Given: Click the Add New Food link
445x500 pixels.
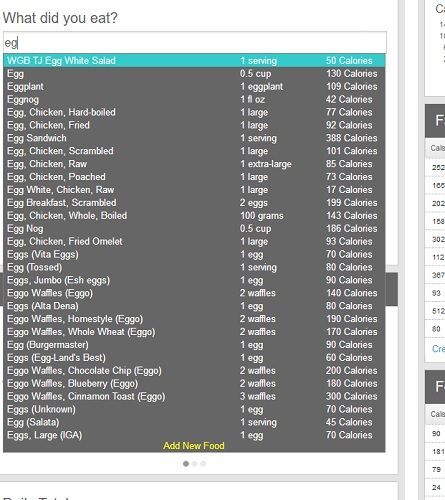Looking at the screenshot, I should click(194, 446).
